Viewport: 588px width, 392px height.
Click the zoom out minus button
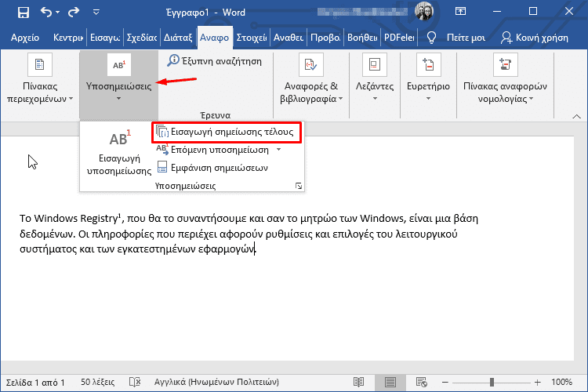[x=445, y=383]
